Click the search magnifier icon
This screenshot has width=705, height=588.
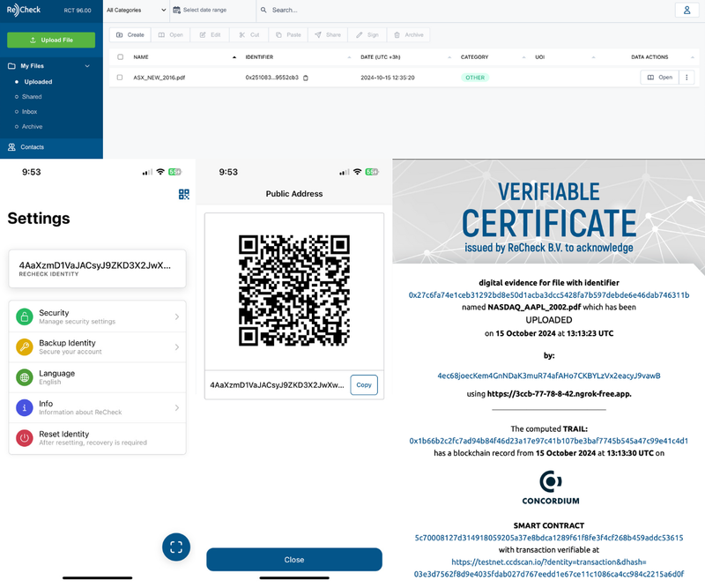[263, 10]
